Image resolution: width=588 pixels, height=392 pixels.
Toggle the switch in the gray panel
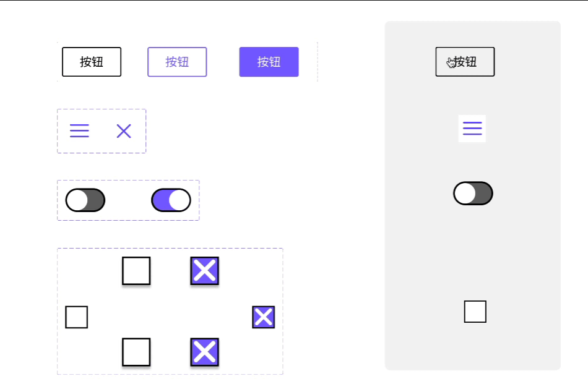473,194
